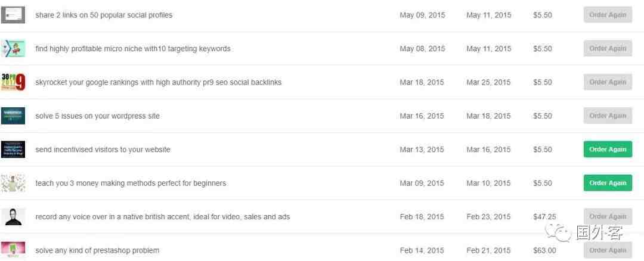The height and width of the screenshot is (261, 644).
Task: Open the british voice over gig thumbnail
Action: click(13, 217)
